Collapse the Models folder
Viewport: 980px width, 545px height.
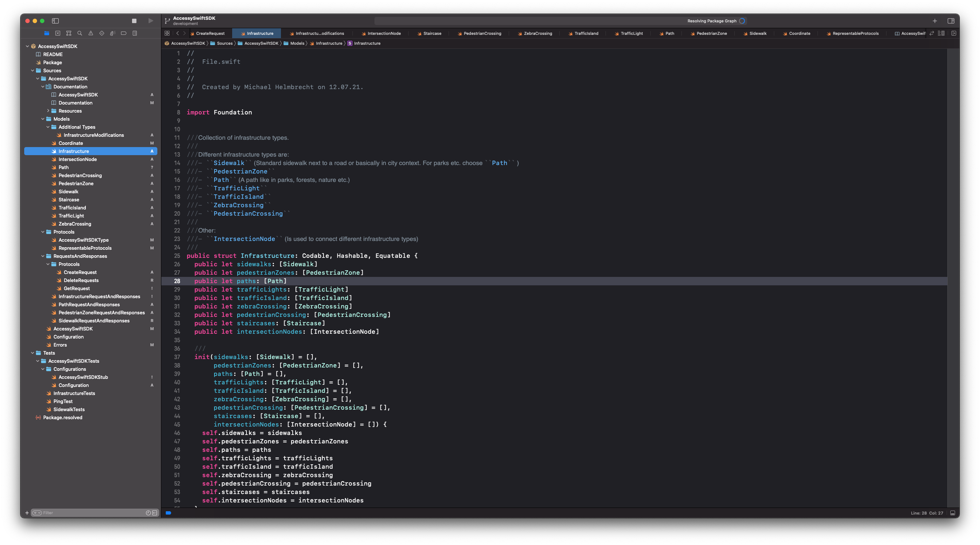(43, 119)
